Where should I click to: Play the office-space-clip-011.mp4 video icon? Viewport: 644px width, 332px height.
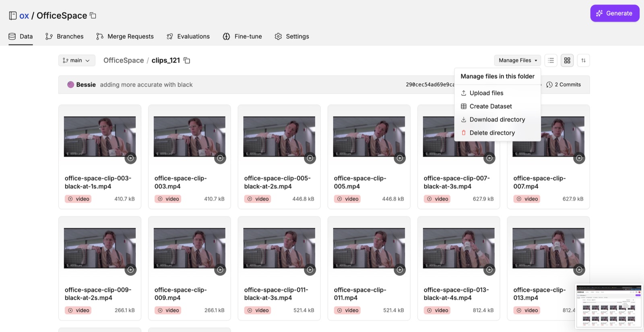coord(400,270)
